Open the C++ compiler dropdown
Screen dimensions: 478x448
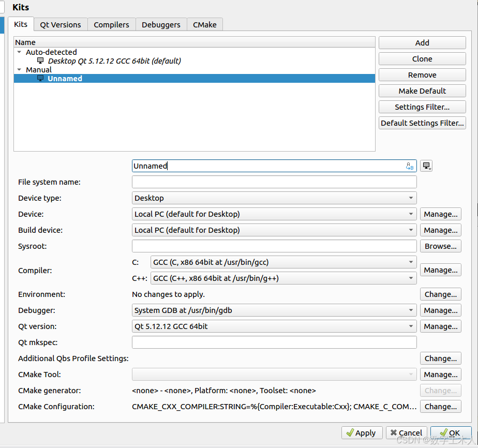(x=283, y=278)
